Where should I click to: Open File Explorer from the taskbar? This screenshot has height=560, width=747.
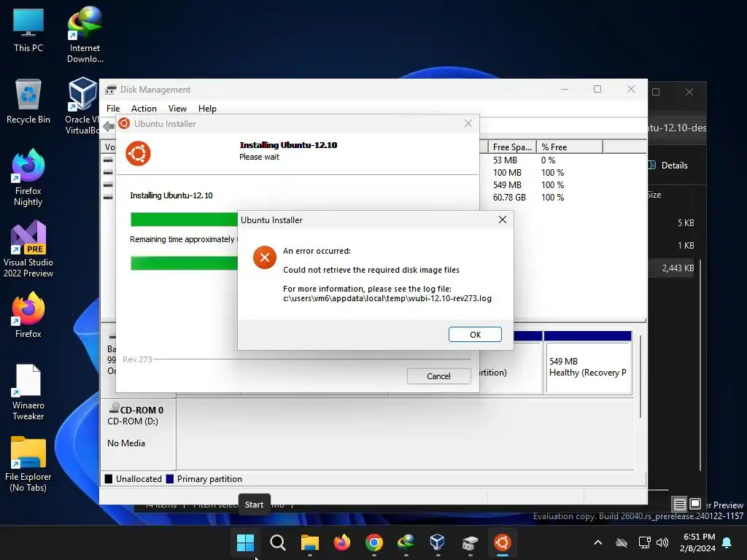coord(309,542)
